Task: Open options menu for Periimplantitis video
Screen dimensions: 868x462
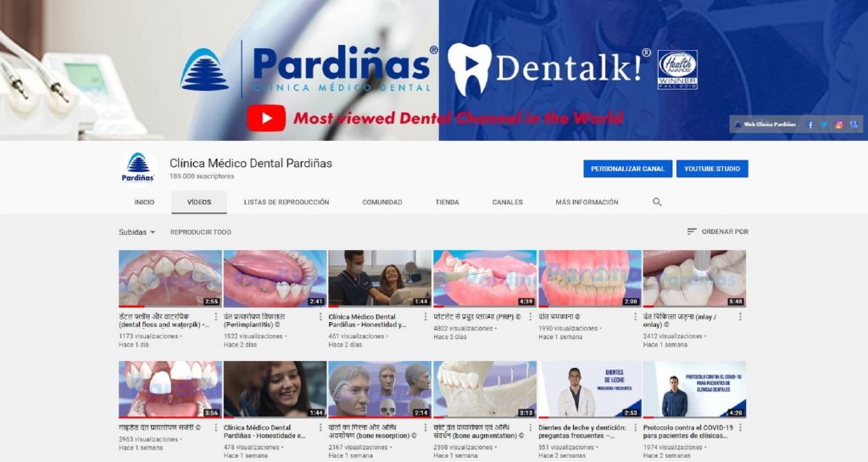Action: tap(320, 316)
